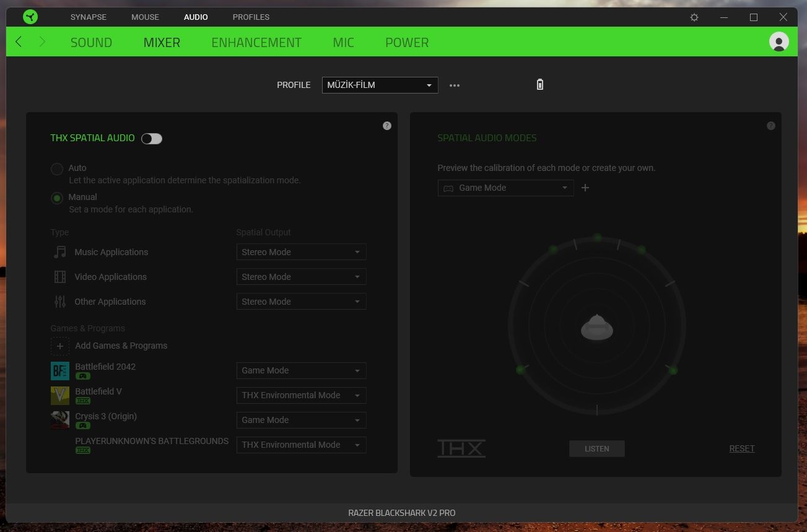The height and width of the screenshot is (532, 807).
Task: Open the settings gear
Action: [694, 17]
